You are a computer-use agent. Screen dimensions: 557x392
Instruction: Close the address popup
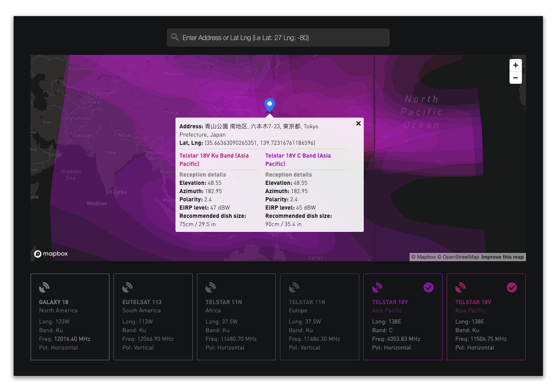[x=358, y=123]
